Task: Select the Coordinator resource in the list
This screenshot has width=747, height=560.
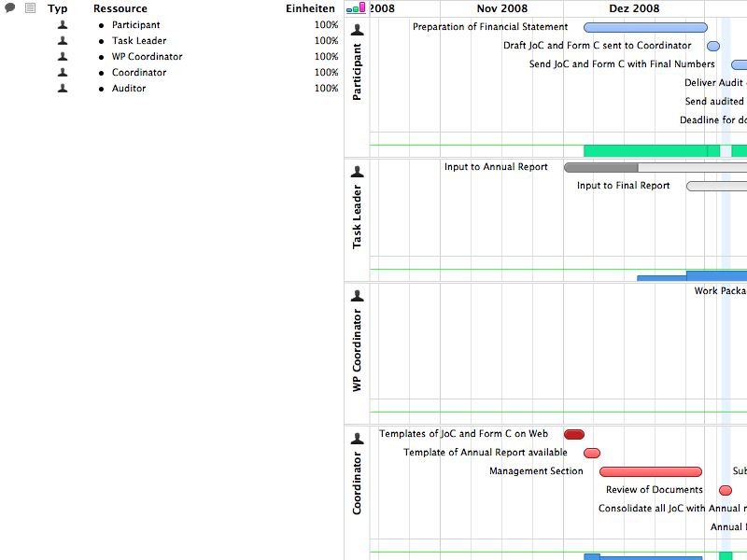Action: [x=139, y=73]
